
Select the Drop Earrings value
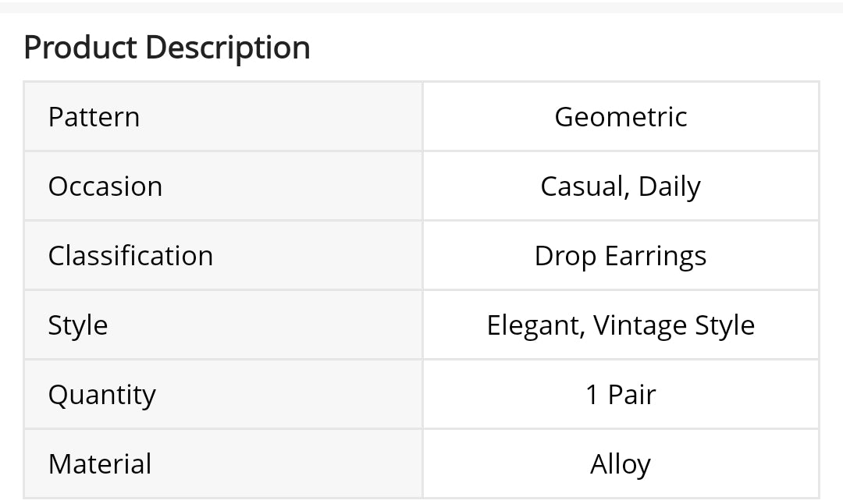(x=621, y=256)
